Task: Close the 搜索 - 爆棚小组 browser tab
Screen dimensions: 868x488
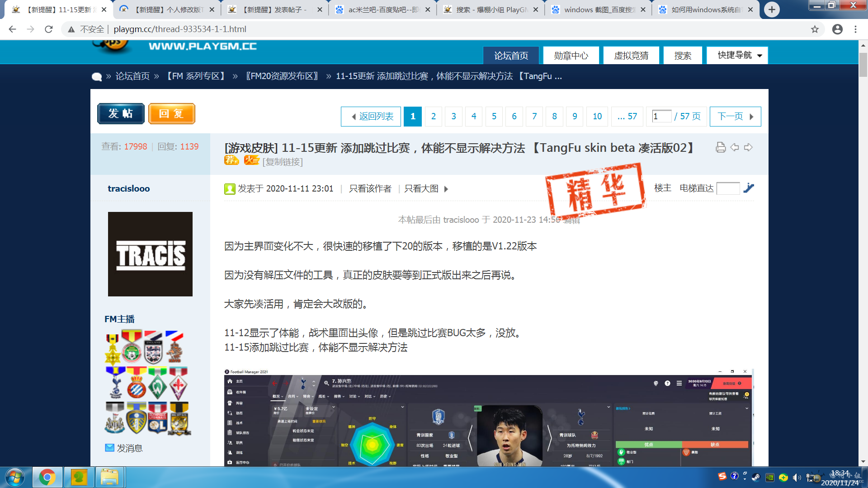Action: (536, 9)
